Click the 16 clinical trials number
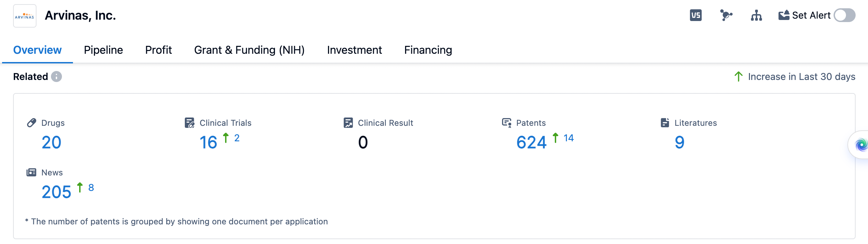Image resolution: width=868 pixels, height=244 pixels. 208,142
